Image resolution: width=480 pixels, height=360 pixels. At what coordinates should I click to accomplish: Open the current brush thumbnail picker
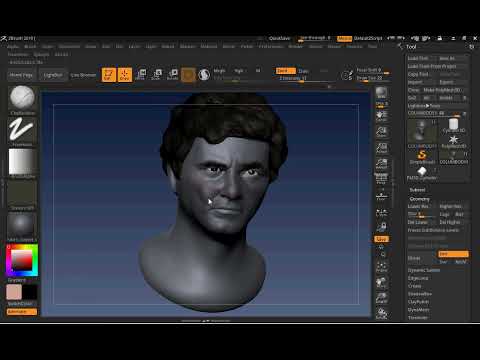pyautogui.click(x=22, y=99)
